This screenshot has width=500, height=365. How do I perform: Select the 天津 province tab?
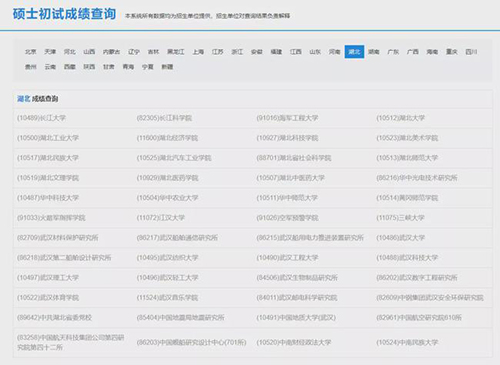50,52
